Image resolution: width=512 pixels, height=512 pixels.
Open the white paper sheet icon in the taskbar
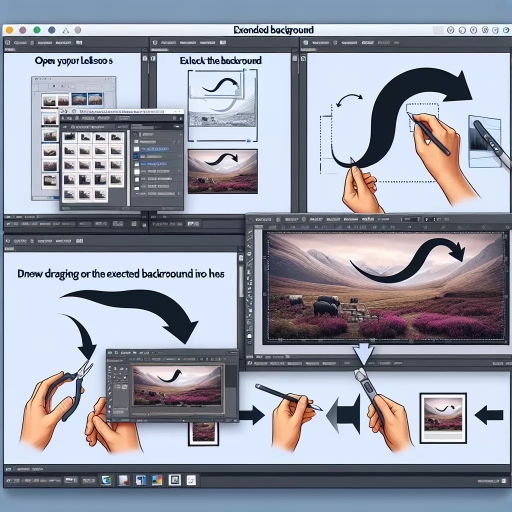point(191,480)
